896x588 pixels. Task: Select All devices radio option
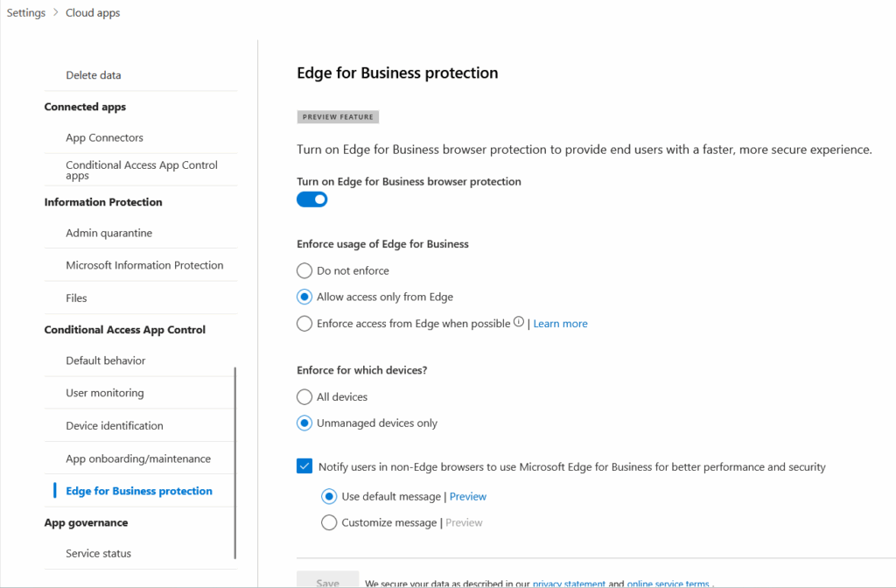(x=304, y=397)
